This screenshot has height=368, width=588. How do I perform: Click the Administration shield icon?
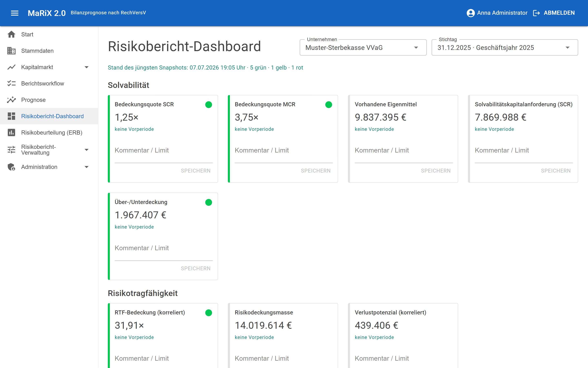coord(11,167)
